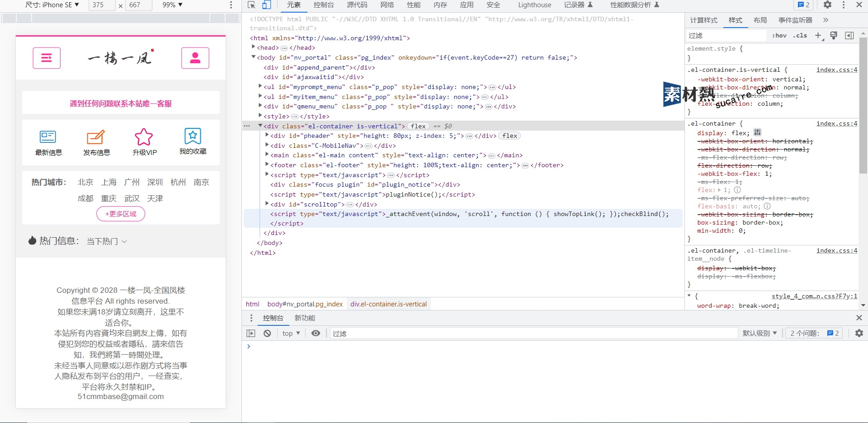Expand the main el-main content node
Screen dimensions: 868x423
click(267, 154)
